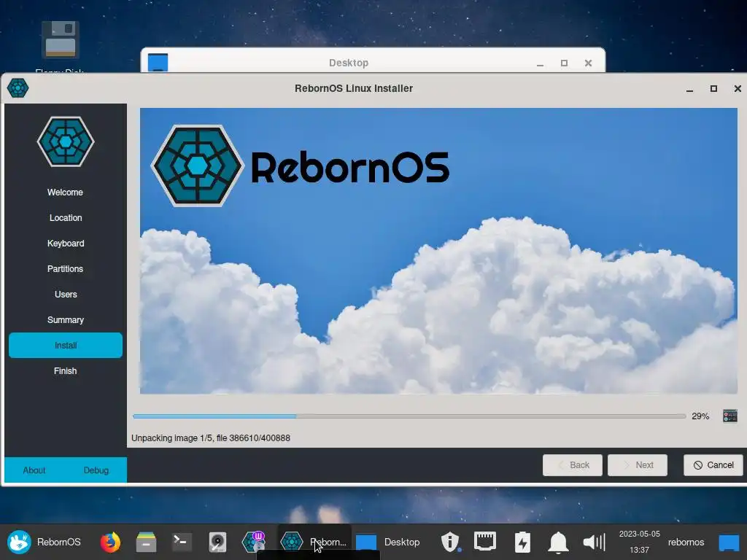The height and width of the screenshot is (560, 747).
Task: Click the installer window title bar icon
Action: 18,88
